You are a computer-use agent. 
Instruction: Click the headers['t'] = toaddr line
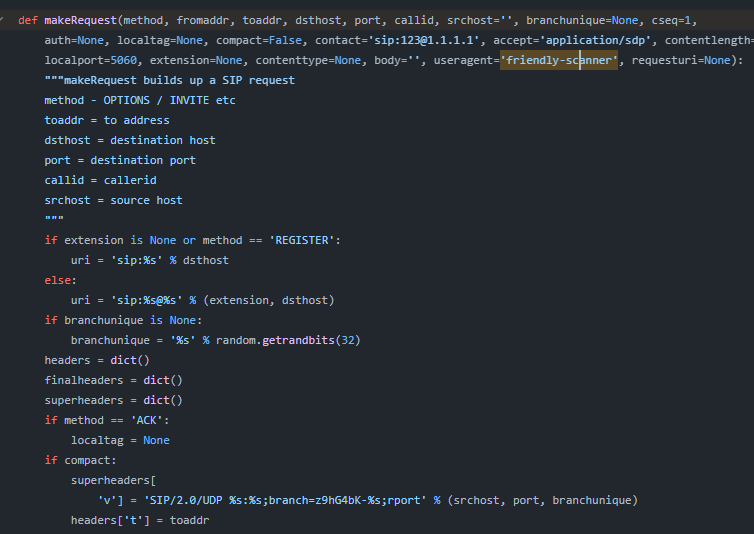139,520
